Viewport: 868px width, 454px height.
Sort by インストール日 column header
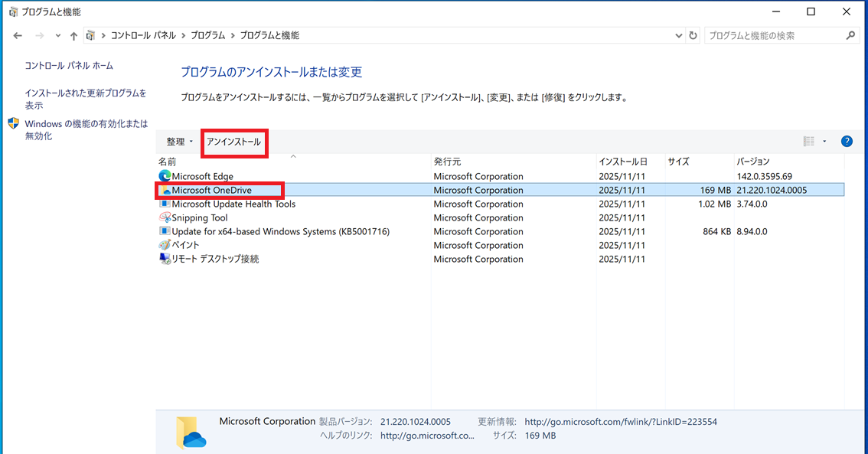tap(623, 162)
